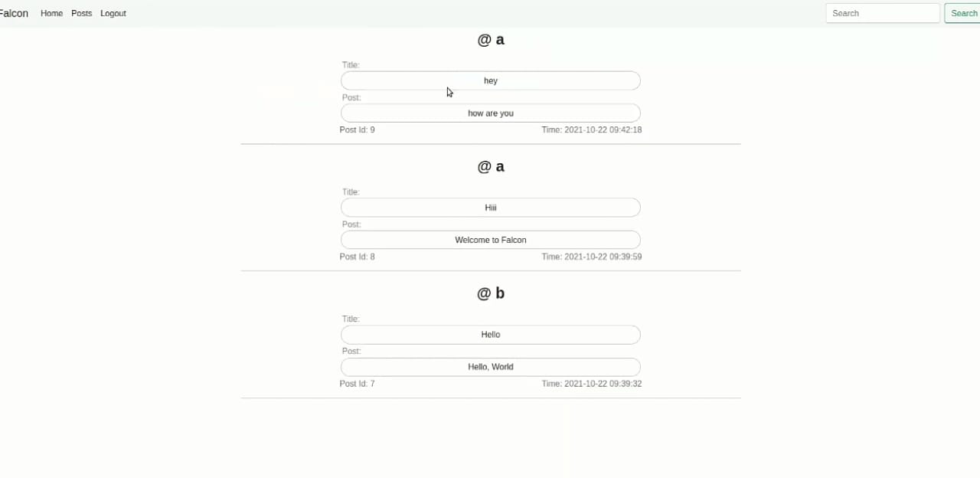Open the Posts menu item
Viewport: 980px width, 478px height.
pos(81,13)
